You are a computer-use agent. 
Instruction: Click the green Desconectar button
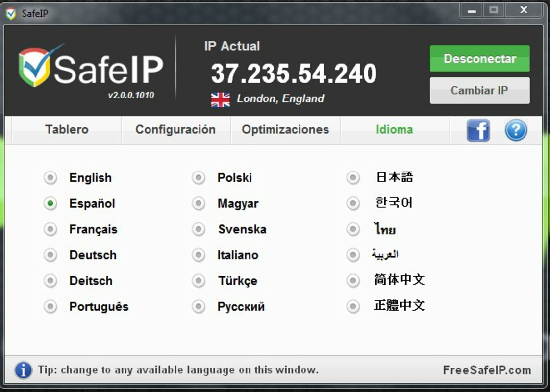click(x=479, y=58)
